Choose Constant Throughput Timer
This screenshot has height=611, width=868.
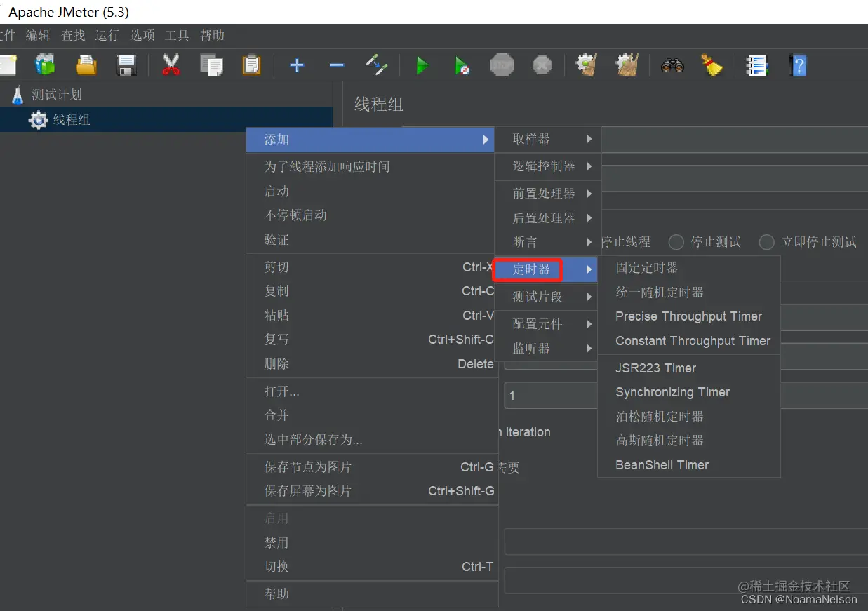coord(689,341)
